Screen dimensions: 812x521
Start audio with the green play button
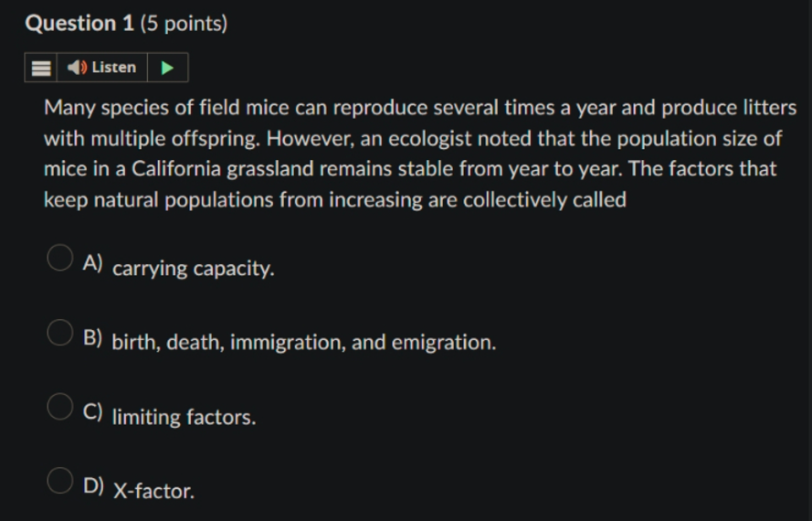click(x=167, y=68)
